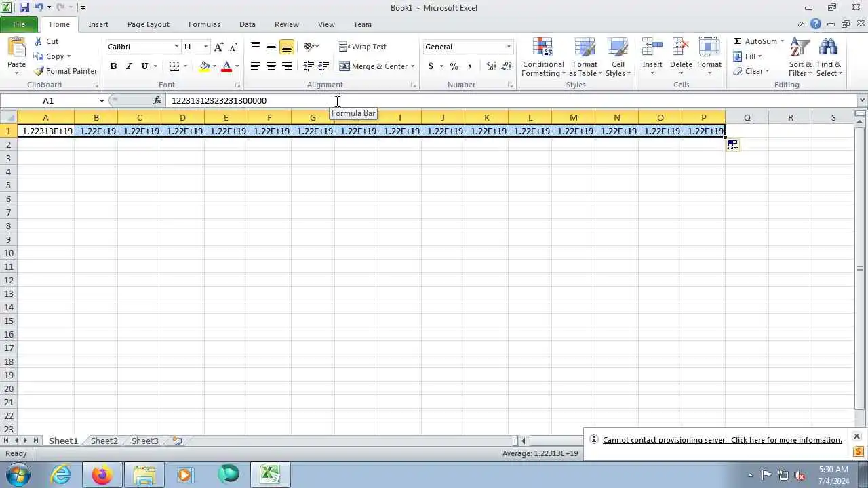The image size is (868, 488).
Task: Insert new worksheet tab icon
Action: tap(177, 441)
